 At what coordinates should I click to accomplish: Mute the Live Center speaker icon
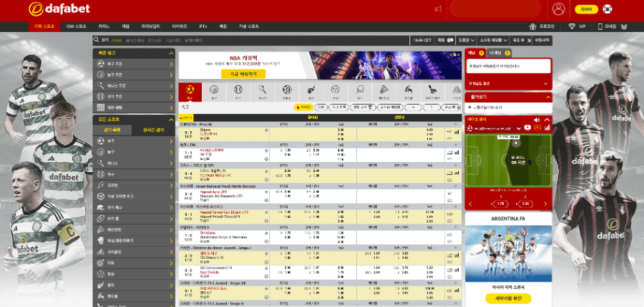point(537,120)
